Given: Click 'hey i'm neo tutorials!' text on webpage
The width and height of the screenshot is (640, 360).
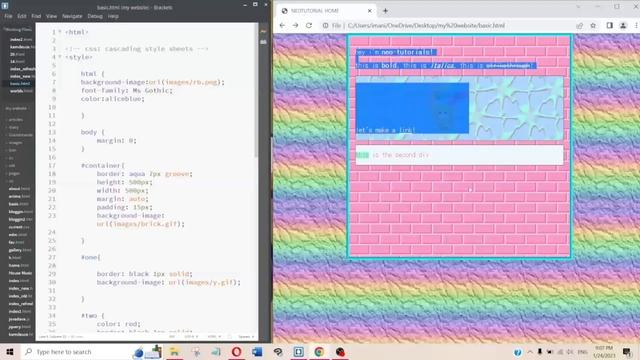Looking at the screenshot, I should 394,52.
